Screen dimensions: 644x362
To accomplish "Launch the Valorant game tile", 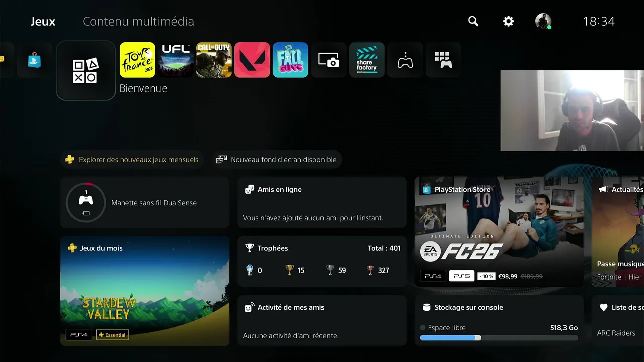I will (x=252, y=60).
